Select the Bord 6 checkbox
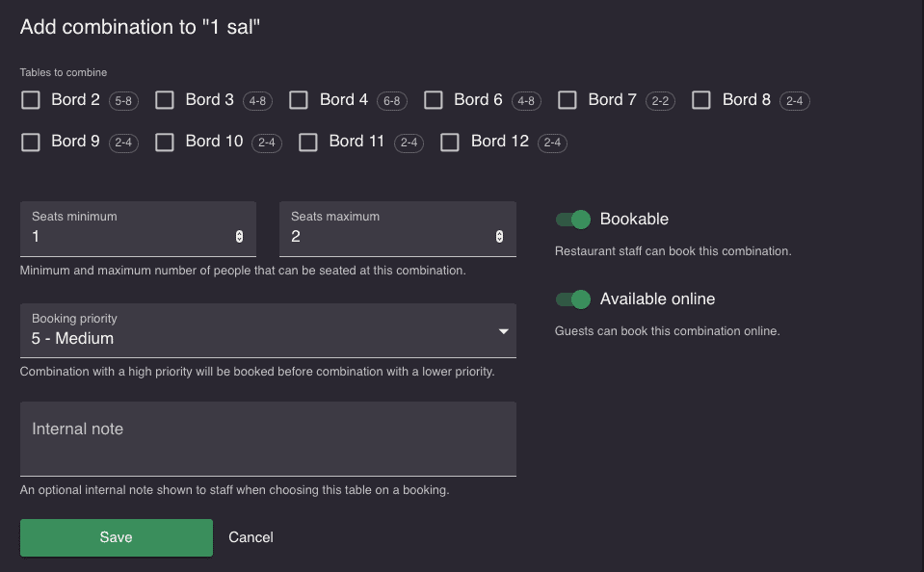The height and width of the screenshot is (572, 924). [434, 100]
